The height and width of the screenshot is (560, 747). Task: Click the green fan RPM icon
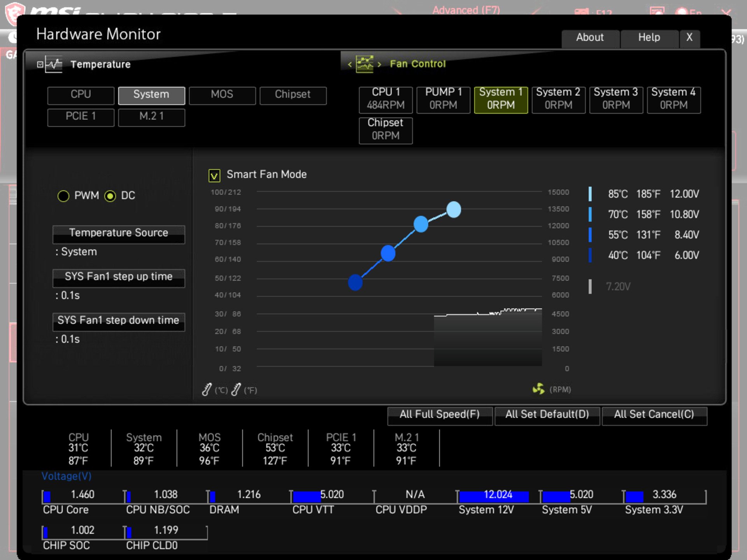pyautogui.click(x=538, y=388)
